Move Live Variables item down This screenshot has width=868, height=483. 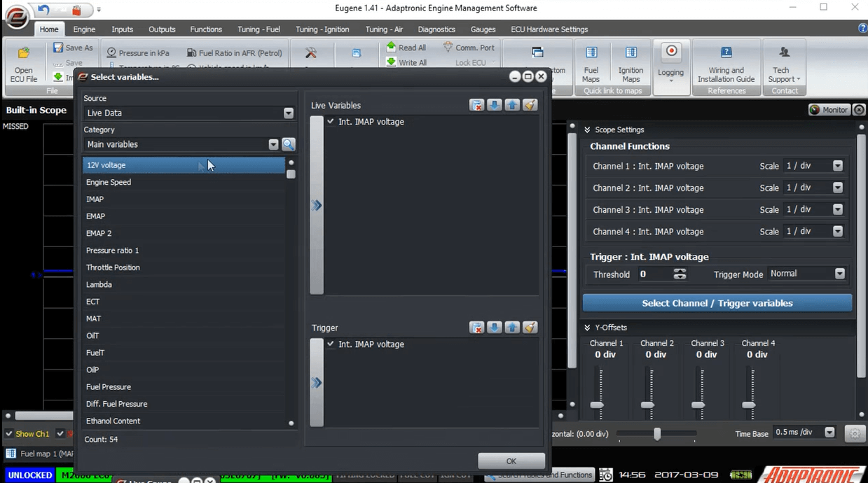tap(495, 105)
